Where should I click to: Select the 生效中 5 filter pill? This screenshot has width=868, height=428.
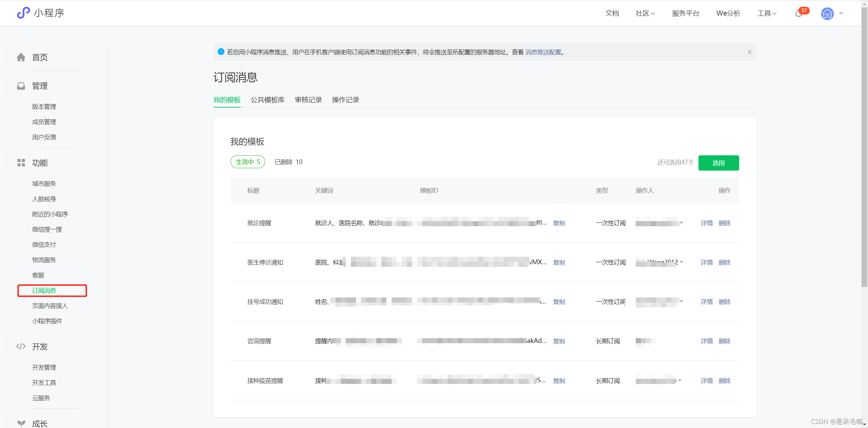pyautogui.click(x=248, y=162)
